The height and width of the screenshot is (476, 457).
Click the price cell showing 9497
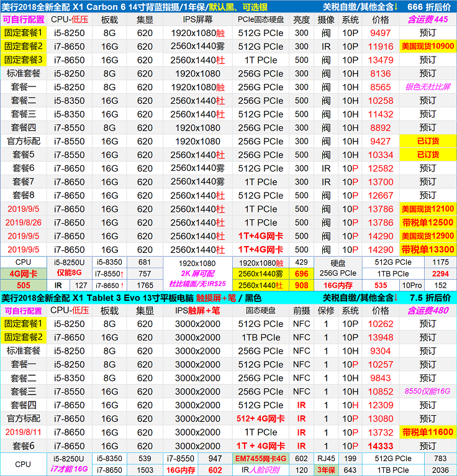pyautogui.click(x=380, y=33)
